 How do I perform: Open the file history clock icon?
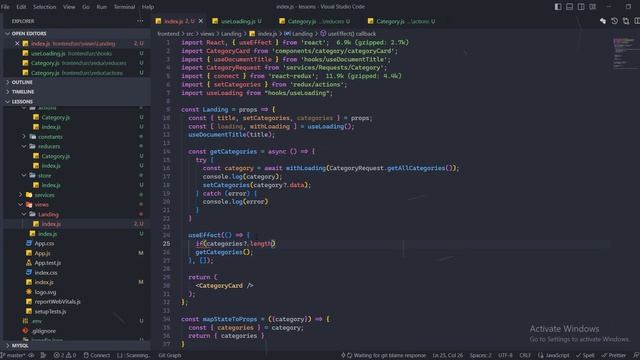[x=614, y=21]
